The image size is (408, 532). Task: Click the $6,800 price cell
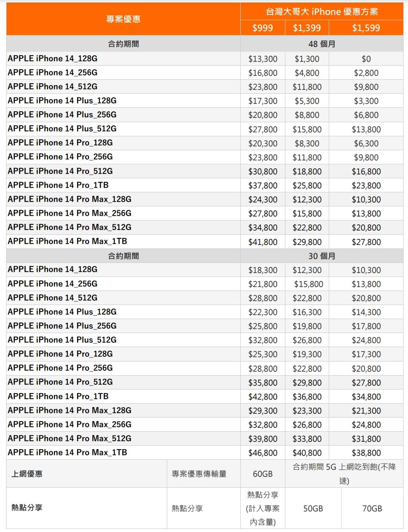(x=366, y=115)
